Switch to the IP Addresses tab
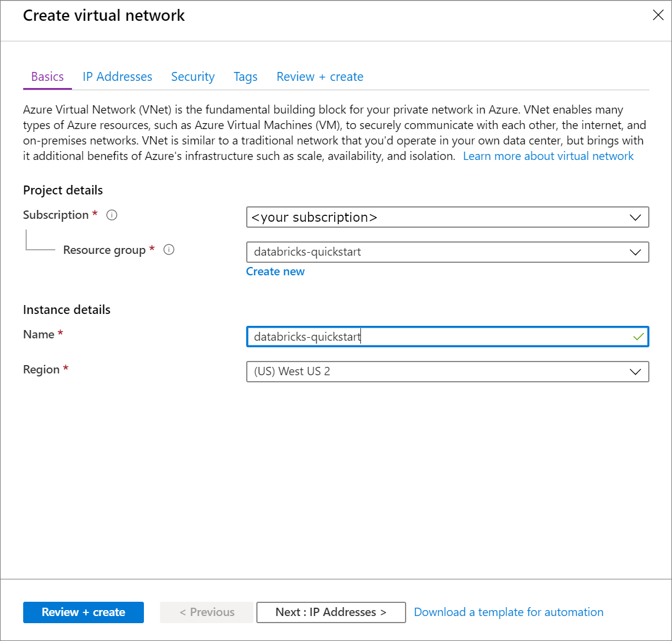This screenshot has width=672, height=641. click(117, 77)
